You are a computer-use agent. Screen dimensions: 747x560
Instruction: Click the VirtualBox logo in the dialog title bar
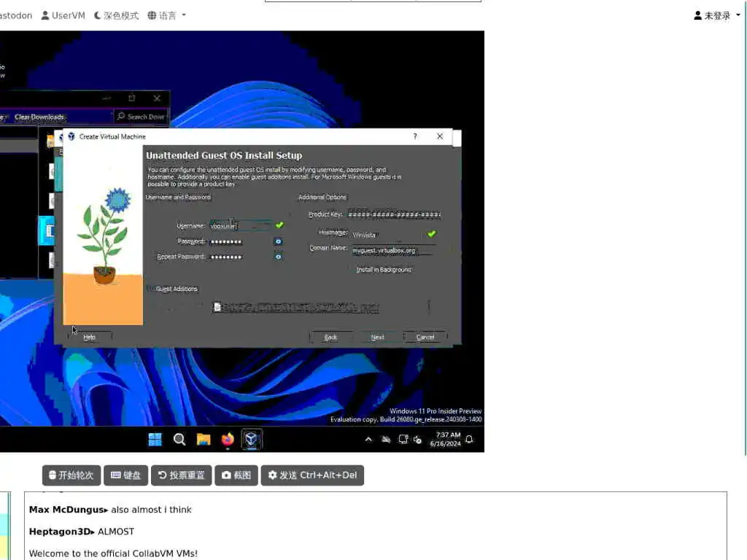pyautogui.click(x=71, y=136)
